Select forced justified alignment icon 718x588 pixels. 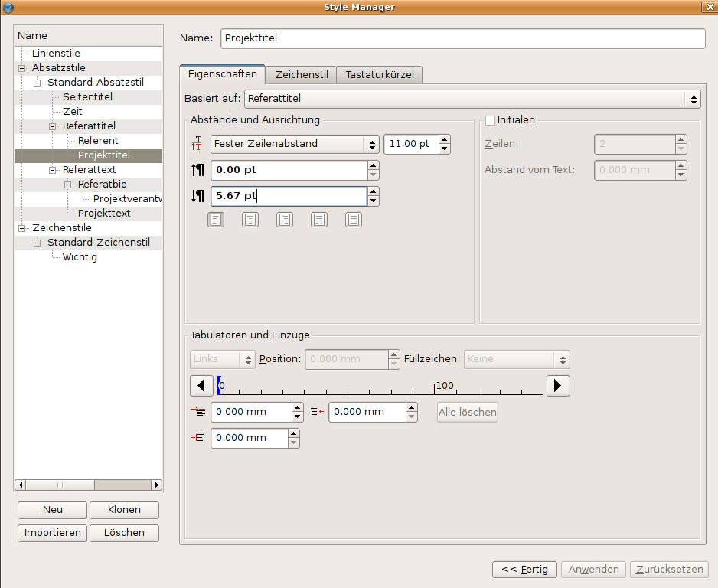(x=353, y=220)
